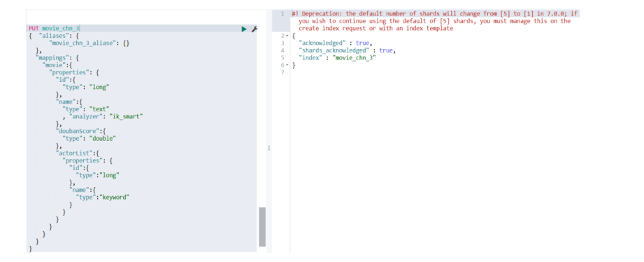The height and width of the screenshot is (262, 644).
Task: Open the wrench options menu for the request
Action: point(255,29)
